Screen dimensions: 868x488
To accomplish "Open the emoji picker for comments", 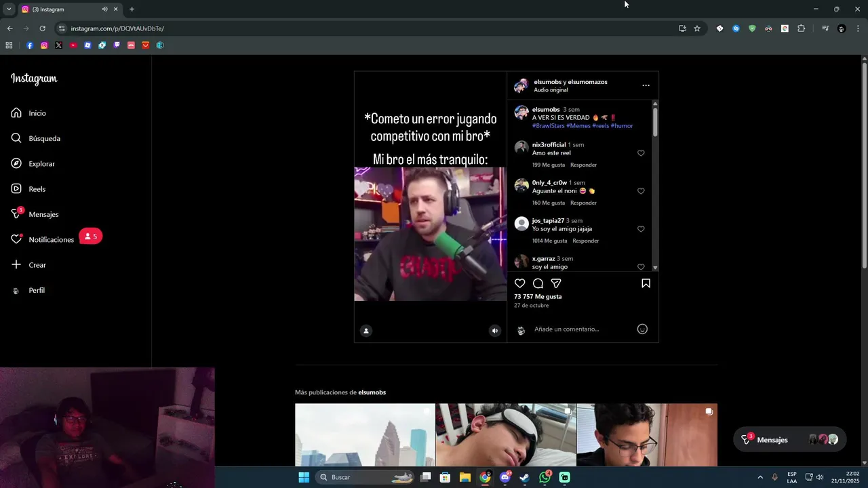I will pyautogui.click(x=642, y=329).
